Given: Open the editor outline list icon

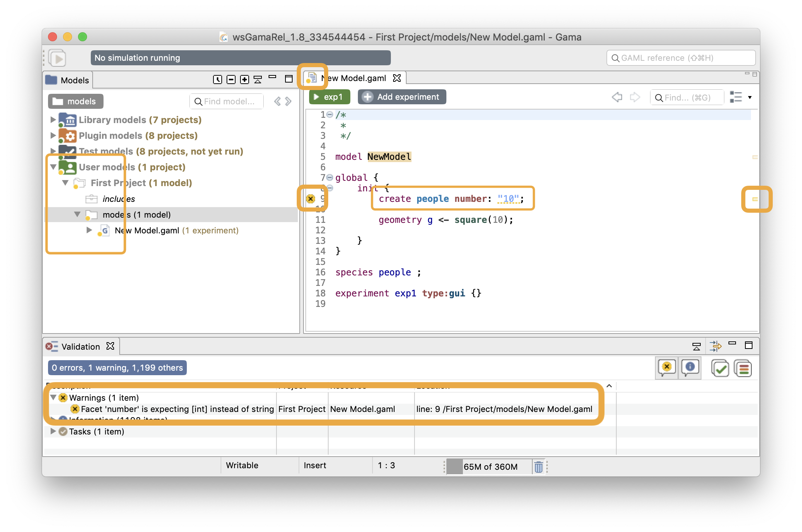Looking at the screenshot, I should click(736, 97).
